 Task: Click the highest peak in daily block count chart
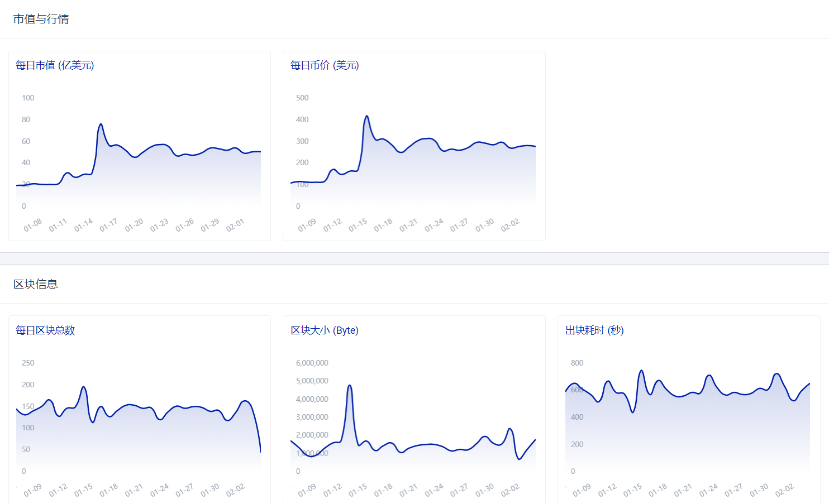[x=83, y=387]
